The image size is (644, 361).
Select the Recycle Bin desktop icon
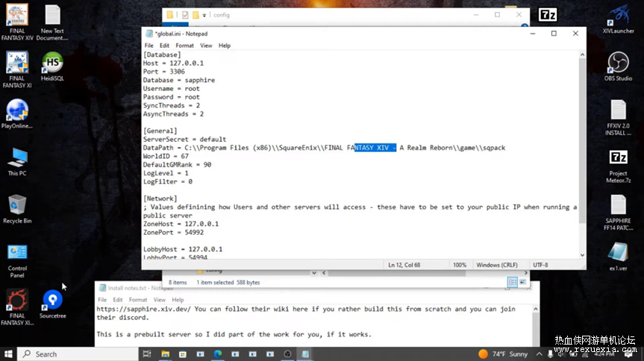tap(17, 209)
